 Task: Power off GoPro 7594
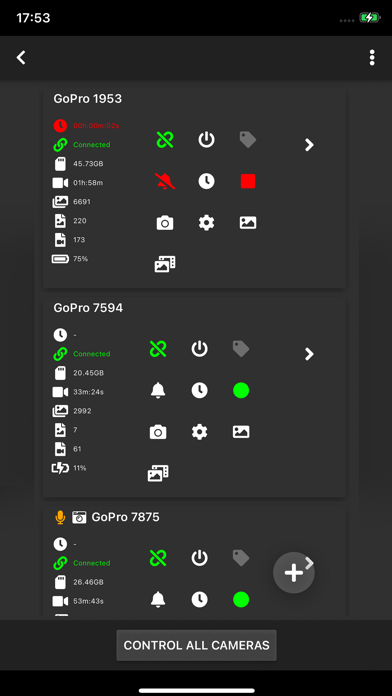[x=199, y=349]
